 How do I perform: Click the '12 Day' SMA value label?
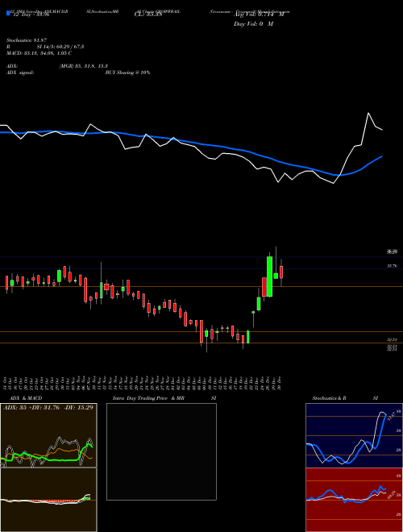point(30,15)
